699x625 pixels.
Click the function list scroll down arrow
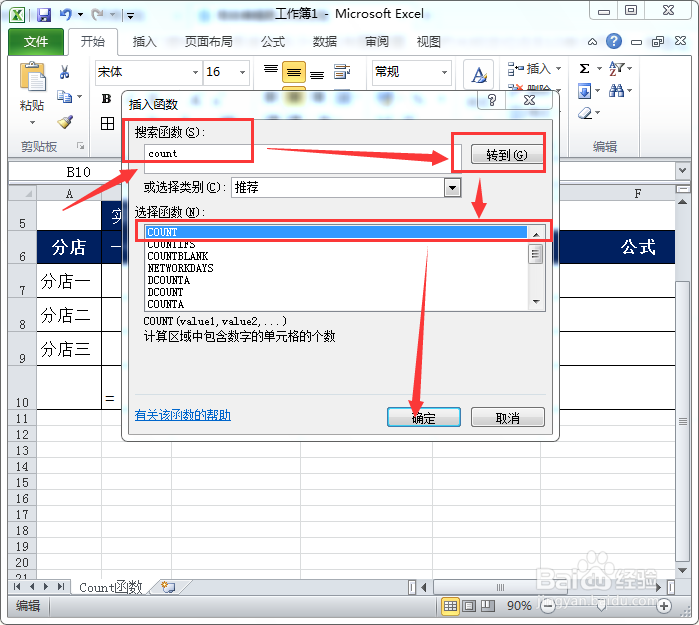tap(536, 302)
